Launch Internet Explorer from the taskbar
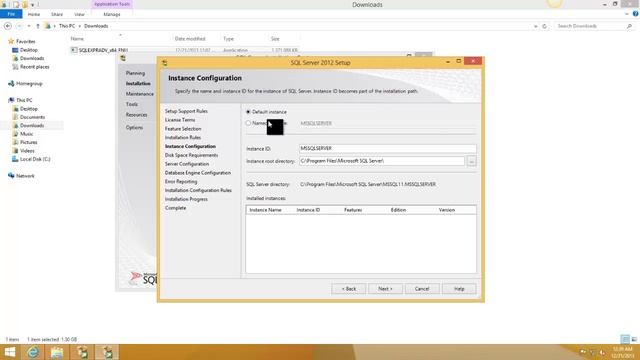 (33, 352)
